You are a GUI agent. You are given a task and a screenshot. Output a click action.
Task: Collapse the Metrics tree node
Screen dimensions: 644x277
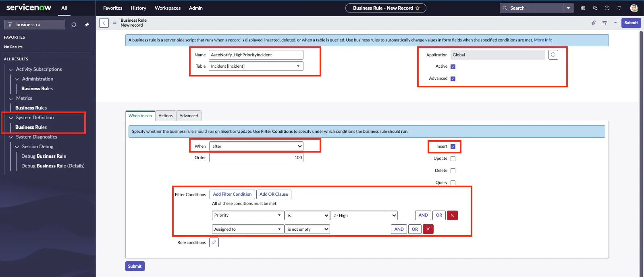coord(11,99)
